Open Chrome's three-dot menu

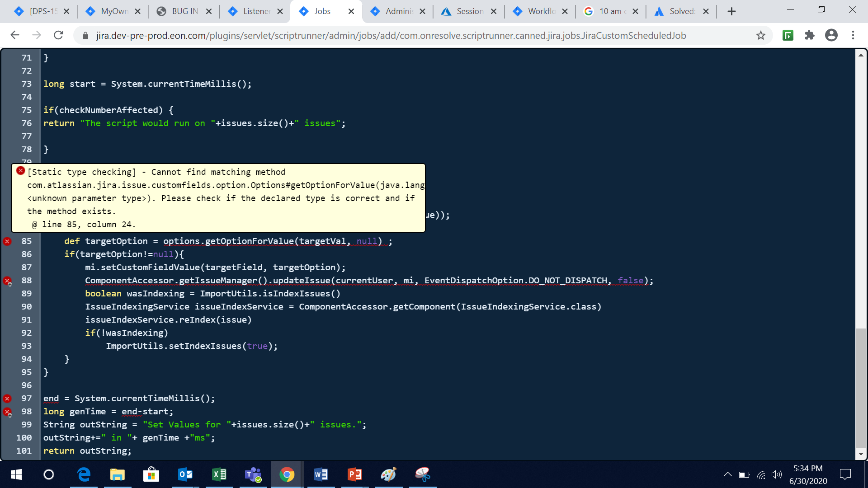coord(853,35)
